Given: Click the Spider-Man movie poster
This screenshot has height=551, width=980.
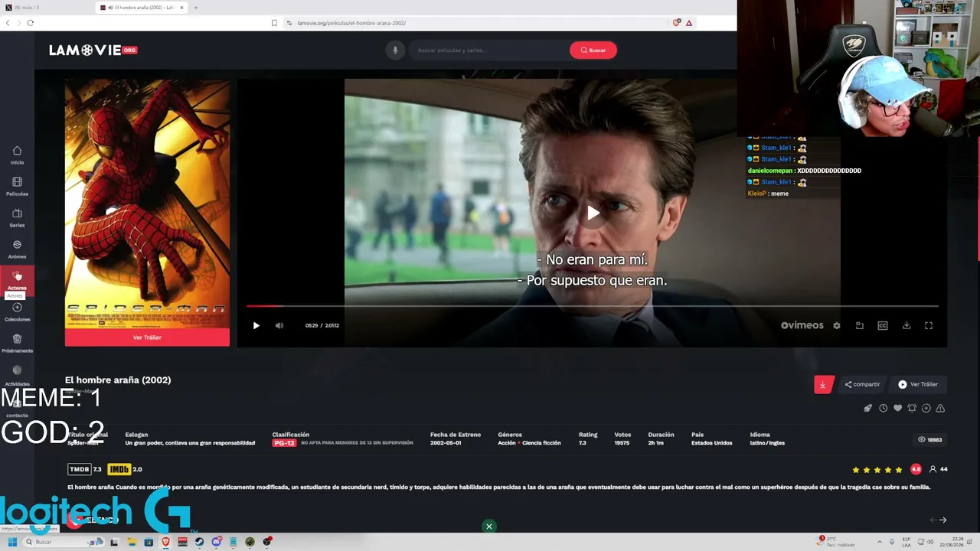Looking at the screenshot, I should pyautogui.click(x=147, y=204).
